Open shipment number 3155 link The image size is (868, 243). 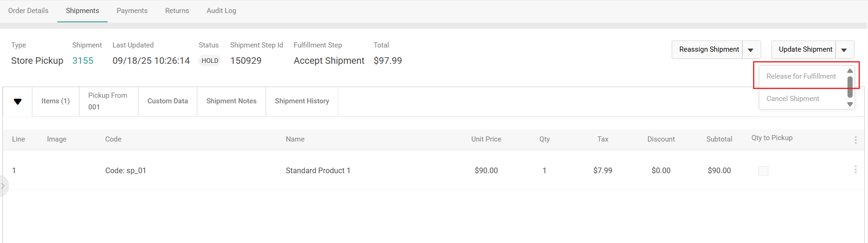83,61
